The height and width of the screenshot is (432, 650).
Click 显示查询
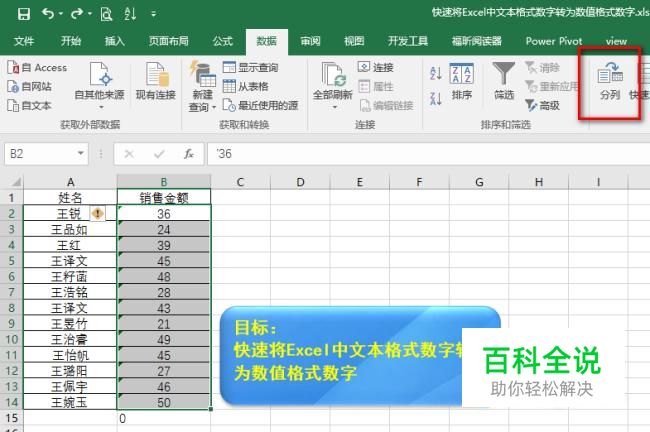coord(250,67)
